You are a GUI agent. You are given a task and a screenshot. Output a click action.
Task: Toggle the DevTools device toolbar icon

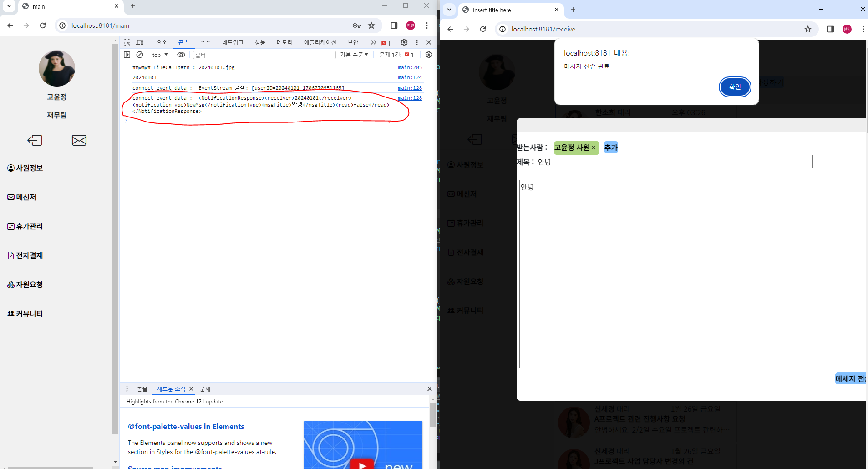[140, 42]
